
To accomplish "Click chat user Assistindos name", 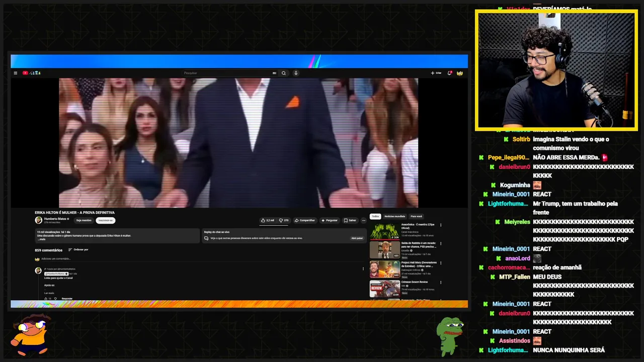I will click(x=515, y=341).
